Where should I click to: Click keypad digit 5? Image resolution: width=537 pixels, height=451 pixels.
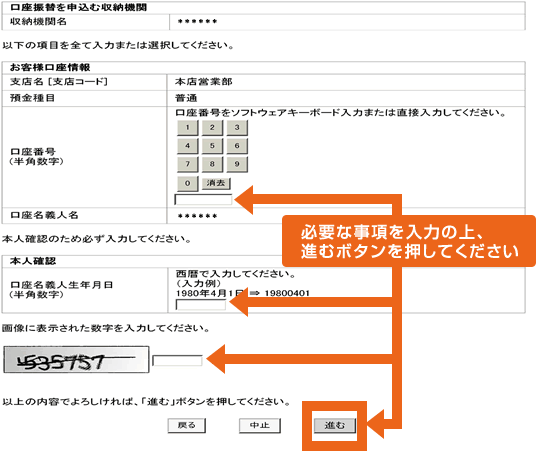(212, 146)
